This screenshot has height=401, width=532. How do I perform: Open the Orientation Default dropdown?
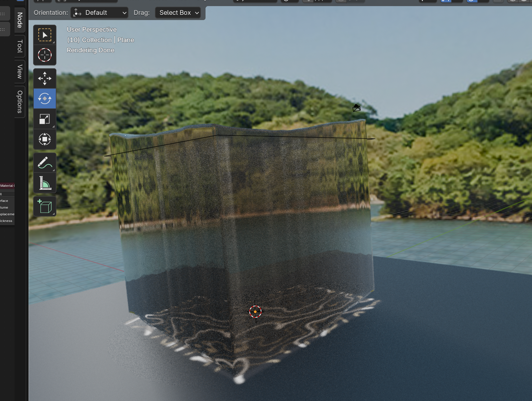[99, 13]
